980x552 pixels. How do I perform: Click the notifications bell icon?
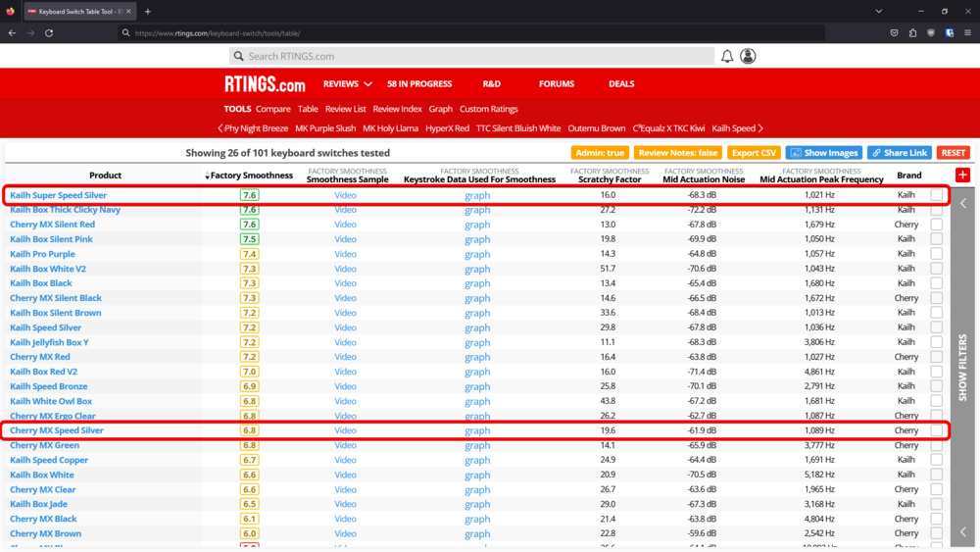click(x=727, y=57)
